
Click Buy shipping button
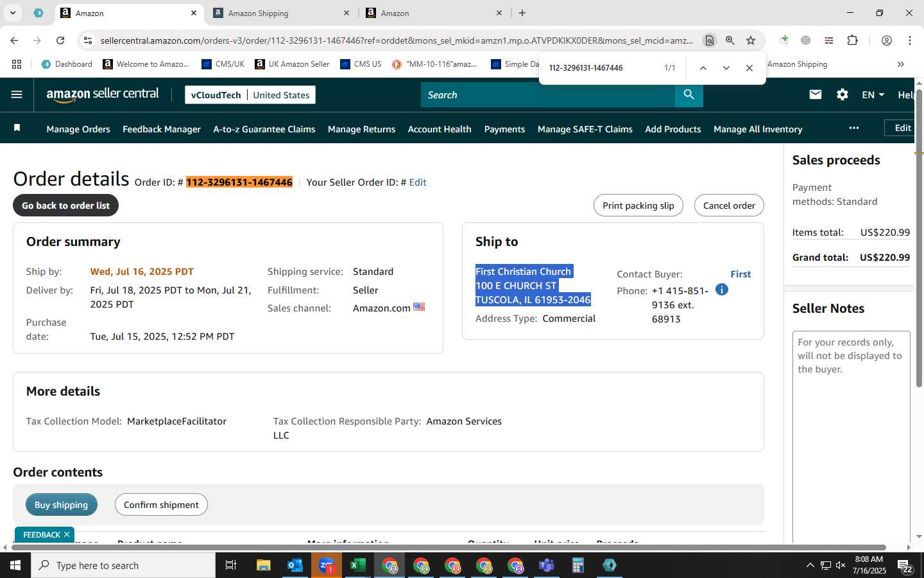tap(62, 505)
